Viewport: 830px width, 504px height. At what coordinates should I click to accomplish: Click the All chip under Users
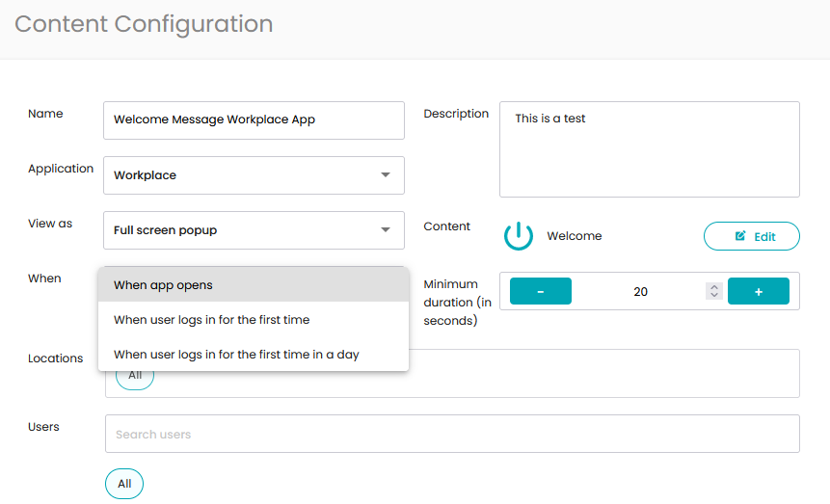point(124,484)
